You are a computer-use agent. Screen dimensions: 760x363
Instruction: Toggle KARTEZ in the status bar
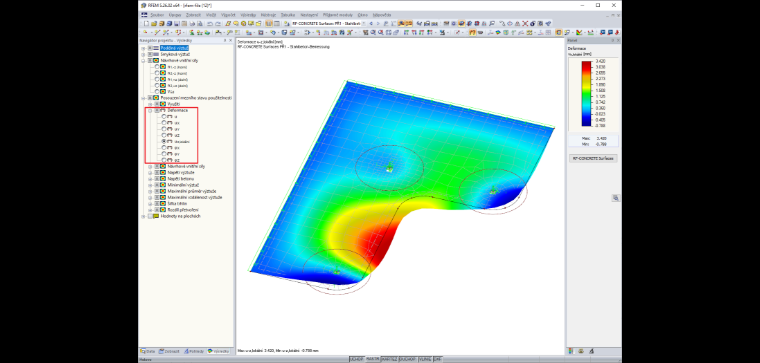(x=389, y=359)
